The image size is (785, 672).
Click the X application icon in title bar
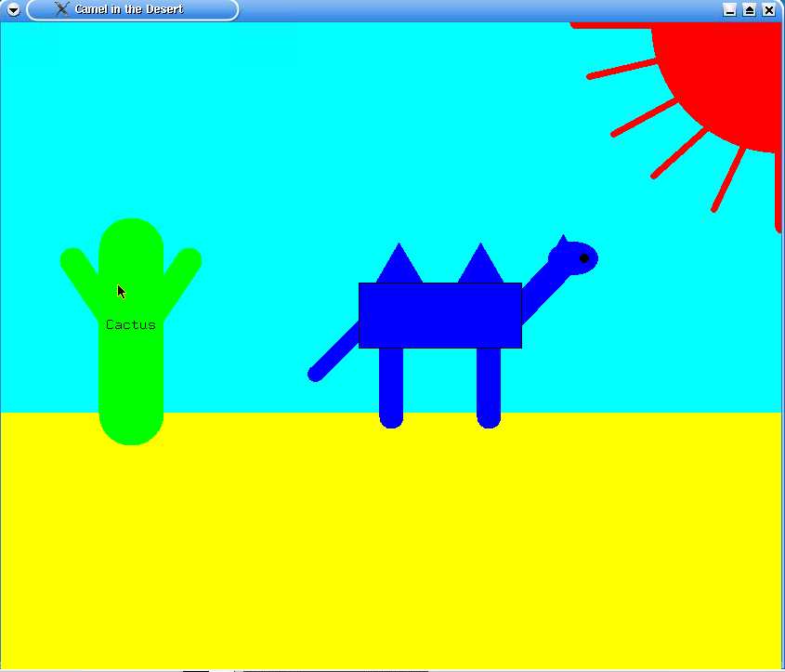tap(61, 9)
